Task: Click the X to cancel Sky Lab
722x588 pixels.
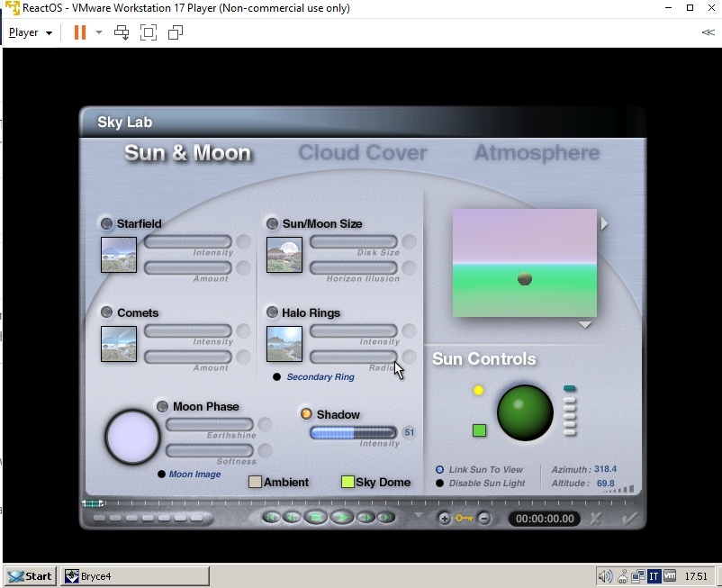Action: (x=595, y=519)
